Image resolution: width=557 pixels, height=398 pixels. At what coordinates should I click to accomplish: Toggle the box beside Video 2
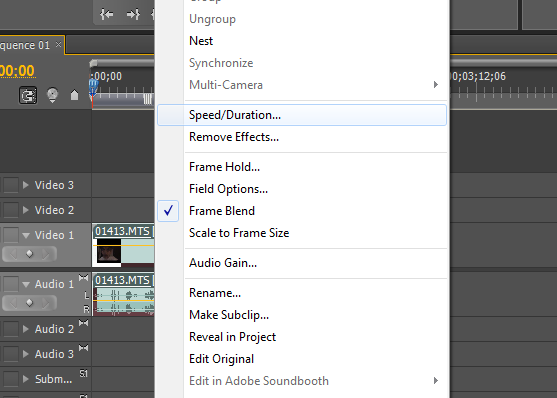point(11,210)
